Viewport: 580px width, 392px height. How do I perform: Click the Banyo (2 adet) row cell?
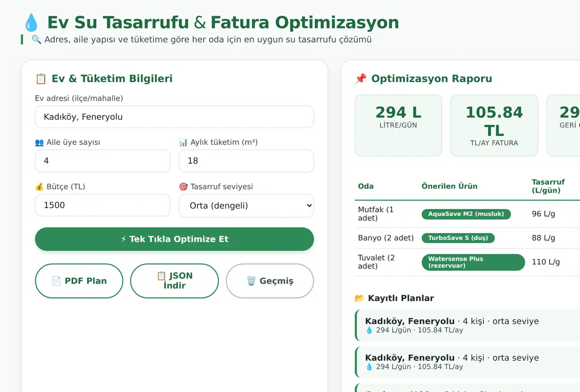[386, 238]
